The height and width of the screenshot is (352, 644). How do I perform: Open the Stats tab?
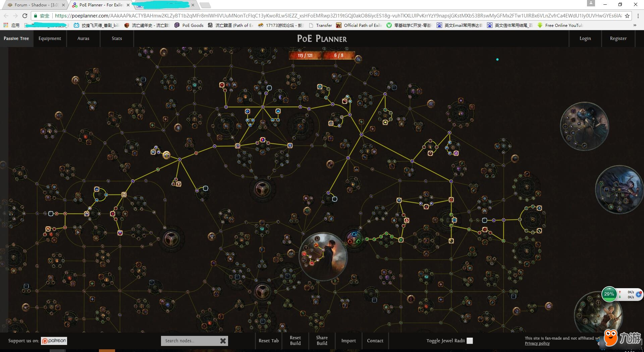117,38
